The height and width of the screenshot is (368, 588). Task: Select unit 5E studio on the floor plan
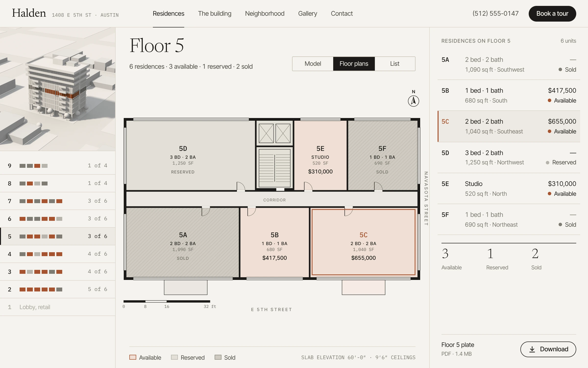320,155
